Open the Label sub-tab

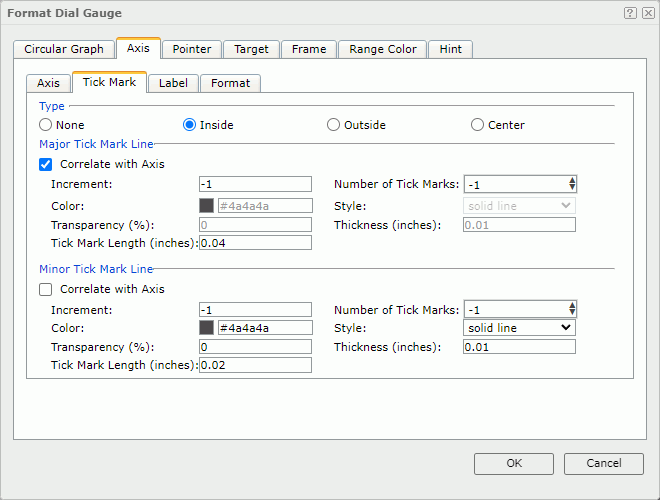[x=173, y=83]
